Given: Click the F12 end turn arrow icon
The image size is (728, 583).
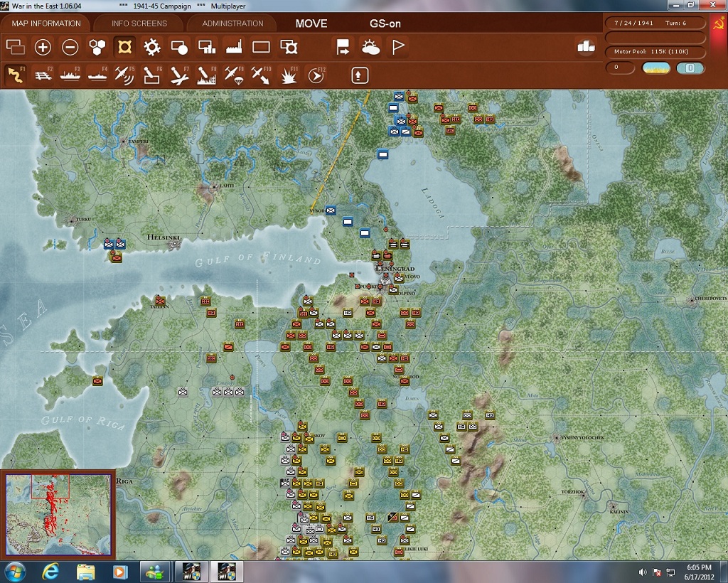Looking at the screenshot, I should [316, 75].
